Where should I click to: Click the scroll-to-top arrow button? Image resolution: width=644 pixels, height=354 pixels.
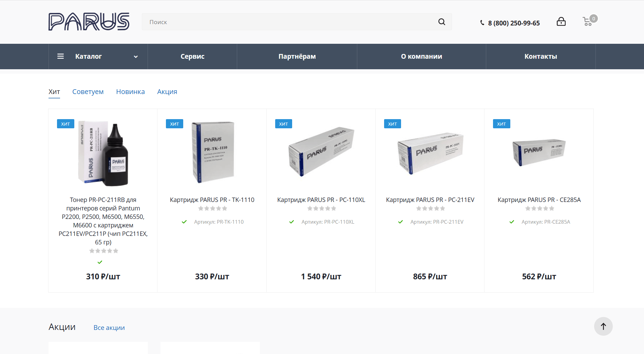pos(603,327)
